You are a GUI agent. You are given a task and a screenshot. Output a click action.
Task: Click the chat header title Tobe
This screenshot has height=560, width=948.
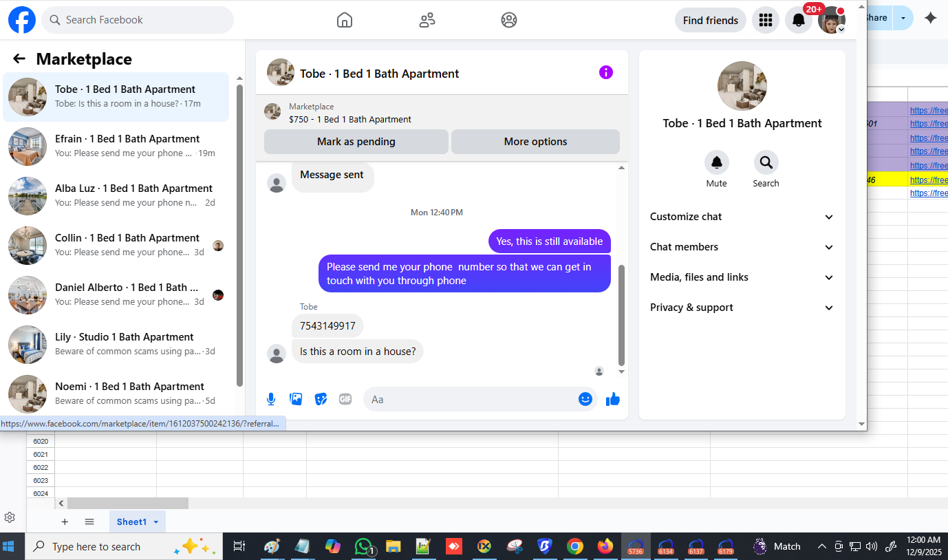[x=380, y=74]
